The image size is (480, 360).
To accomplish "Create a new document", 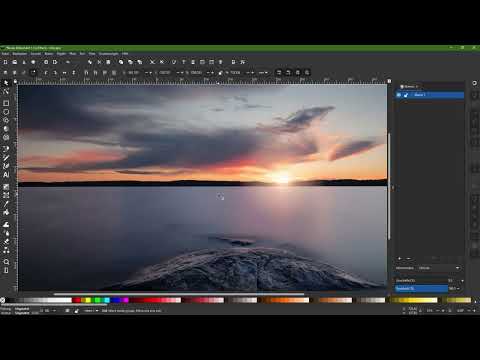I will point(5,62).
